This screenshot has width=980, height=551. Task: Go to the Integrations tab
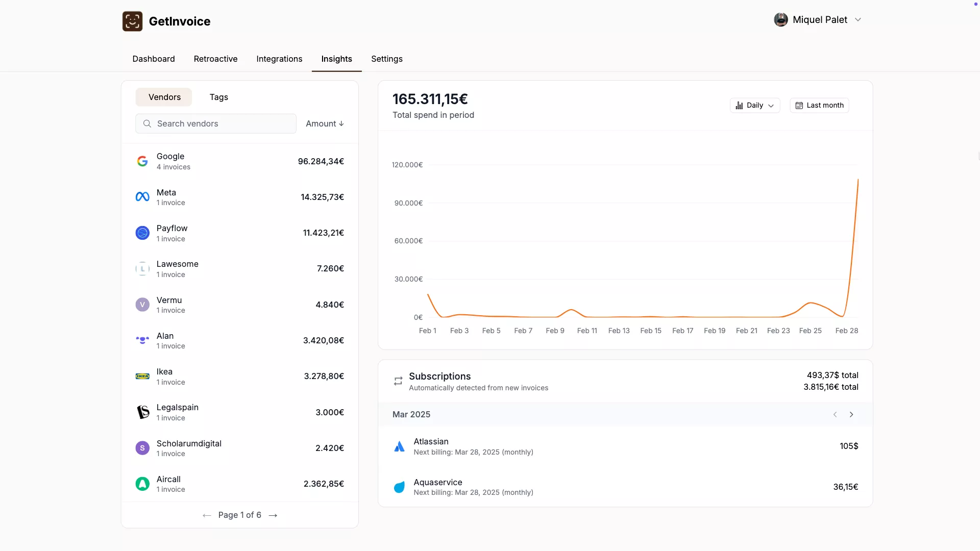pyautogui.click(x=279, y=59)
